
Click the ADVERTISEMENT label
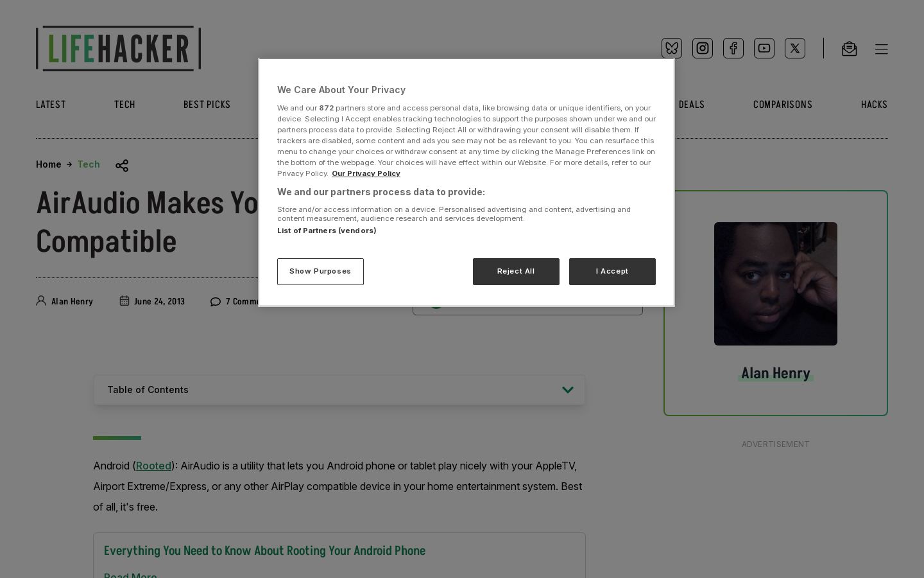coord(776,444)
